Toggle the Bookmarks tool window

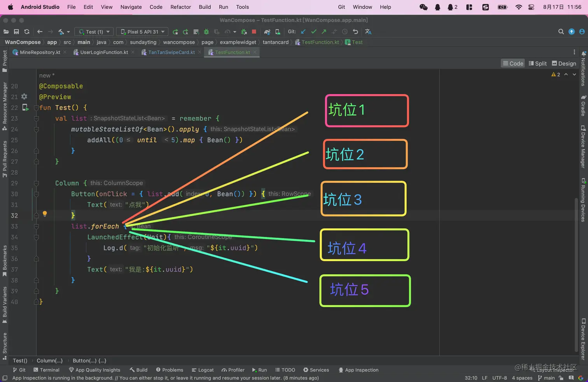(5, 261)
